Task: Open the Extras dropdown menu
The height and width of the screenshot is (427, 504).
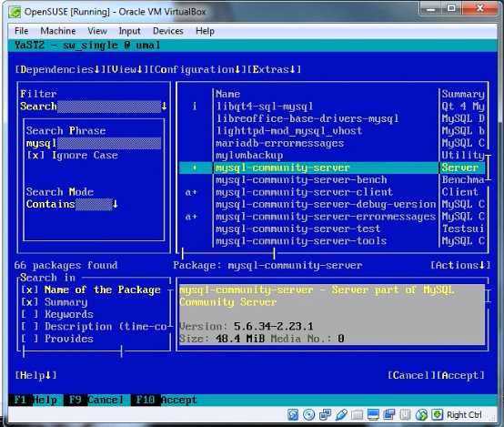Action: tap(275, 69)
